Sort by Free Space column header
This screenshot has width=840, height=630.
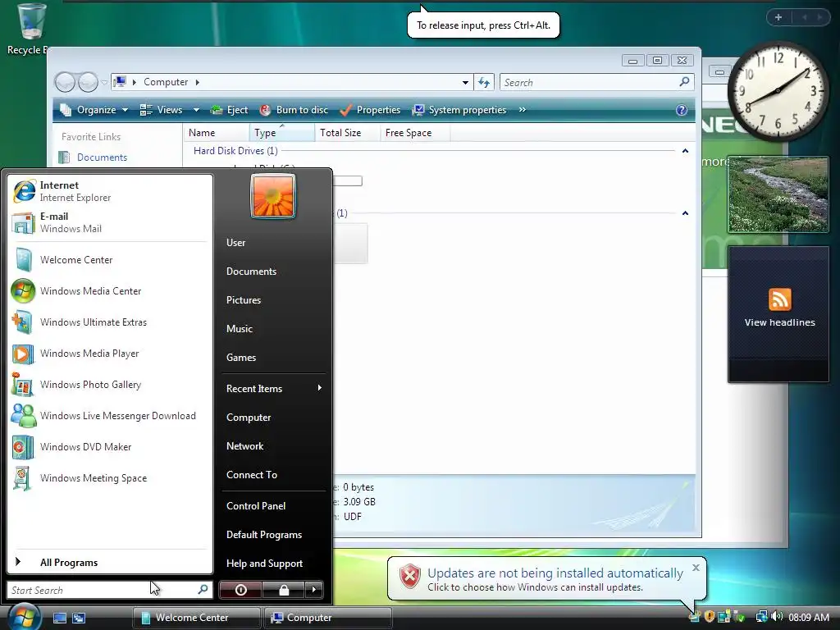[415, 133]
